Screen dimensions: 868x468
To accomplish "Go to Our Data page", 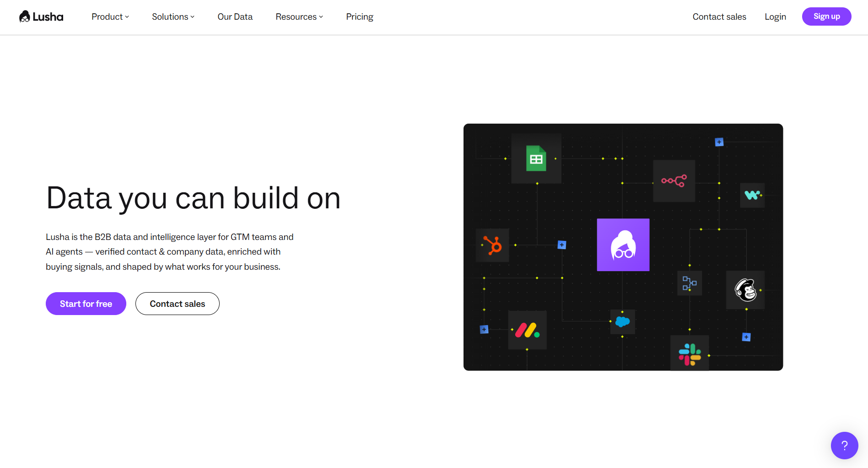I will [x=235, y=16].
